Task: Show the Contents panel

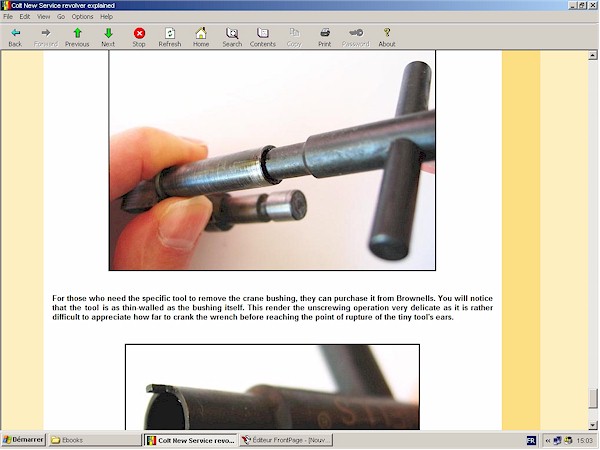Action: [262, 37]
